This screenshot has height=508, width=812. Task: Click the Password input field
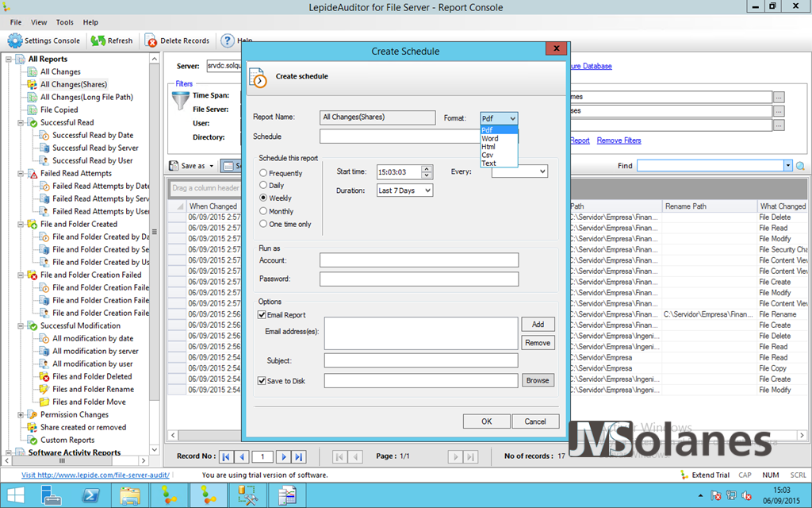(x=419, y=279)
